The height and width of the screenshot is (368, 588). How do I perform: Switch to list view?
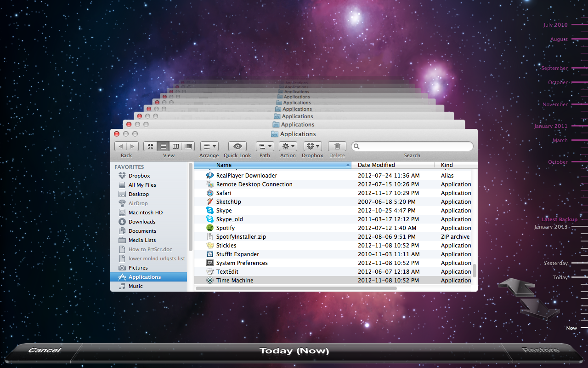pos(163,146)
